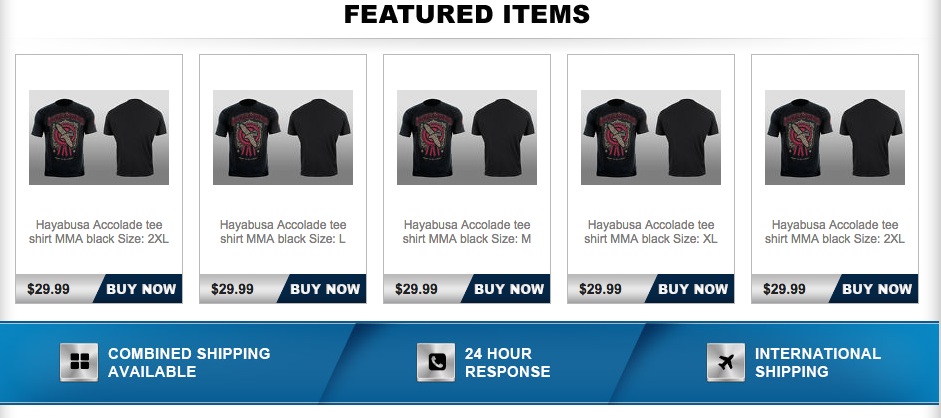
Task: Click Buy Now for the size L tee
Action: 325,289
